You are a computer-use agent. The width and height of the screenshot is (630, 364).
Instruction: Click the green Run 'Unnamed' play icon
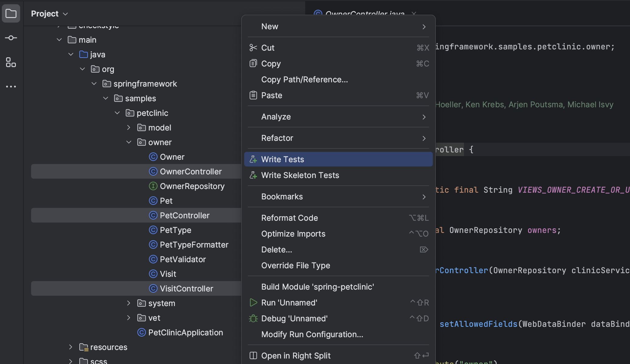coord(253,302)
